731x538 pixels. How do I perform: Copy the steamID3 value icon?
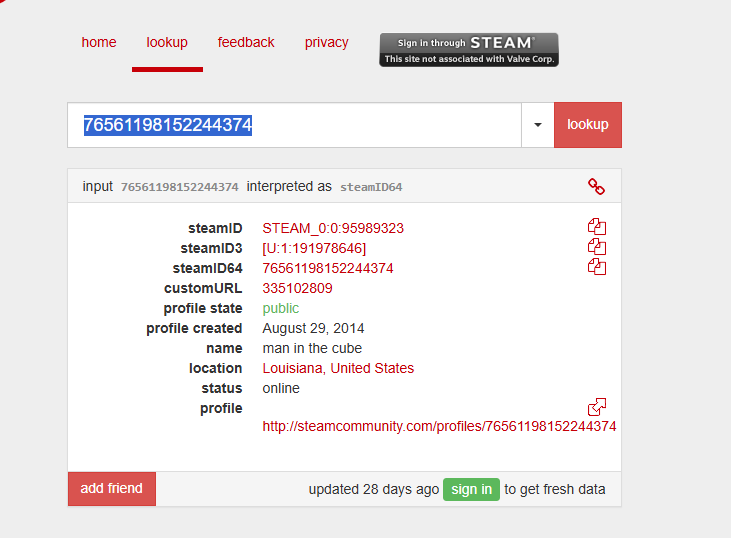(x=597, y=247)
